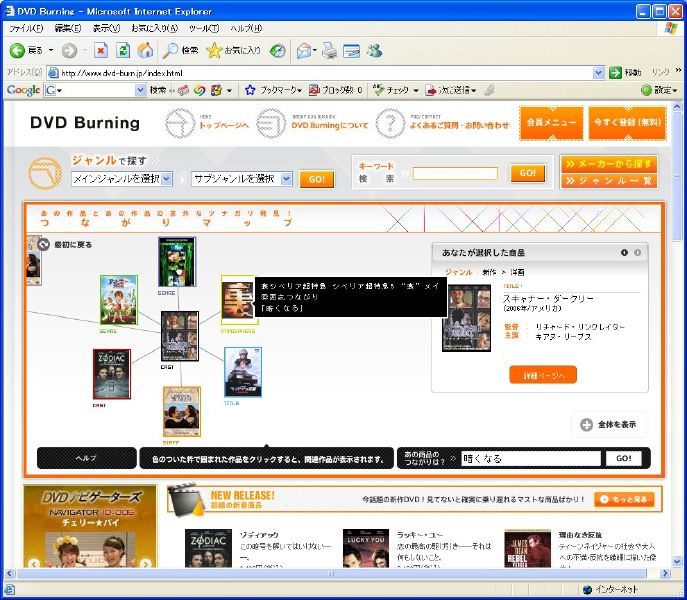Click the IE Home toolbar icon
This screenshot has height=600, width=687.
point(145,50)
